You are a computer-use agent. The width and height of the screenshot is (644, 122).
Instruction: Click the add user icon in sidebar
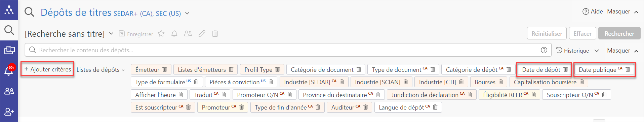click(x=9, y=112)
